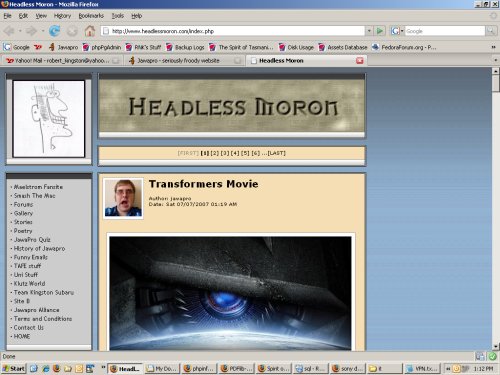Image resolution: width=500 pixels, height=375 pixels.
Task: Click the search magnifier icon
Action: click(x=490, y=31)
